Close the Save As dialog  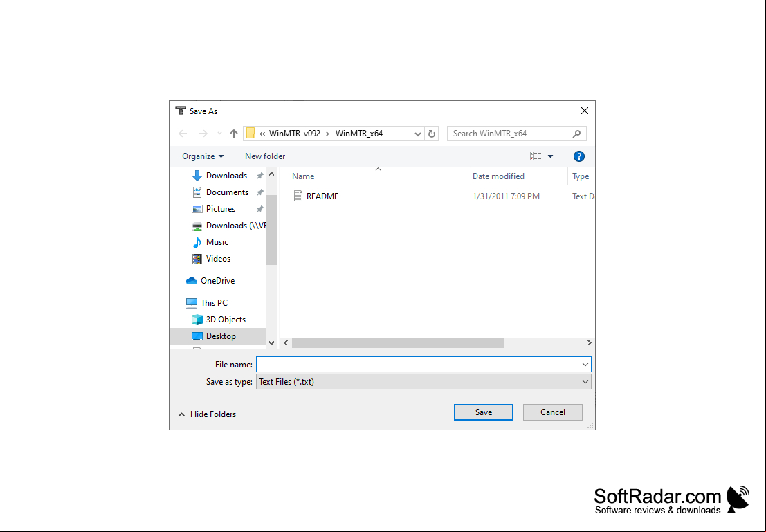click(584, 111)
